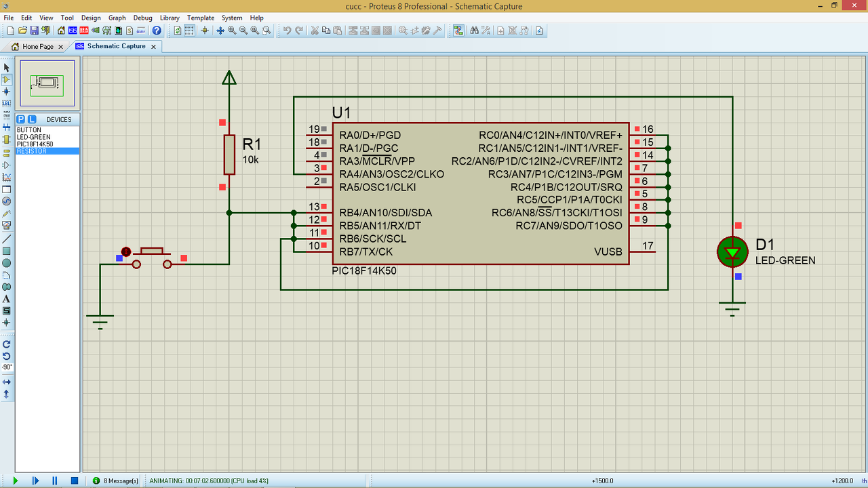The height and width of the screenshot is (488, 868).
Task: Click the P pick devices button
Action: (20, 119)
